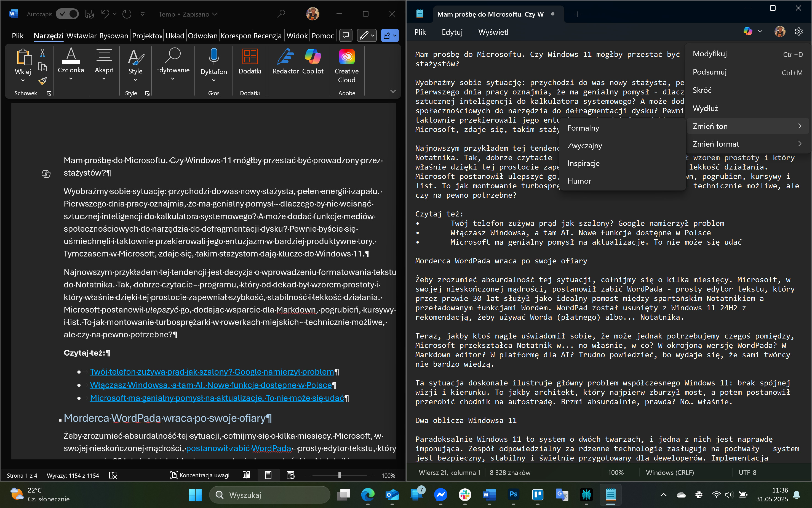Open Notepad settings gear
This screenshot has width=812, height=508.
798,31
